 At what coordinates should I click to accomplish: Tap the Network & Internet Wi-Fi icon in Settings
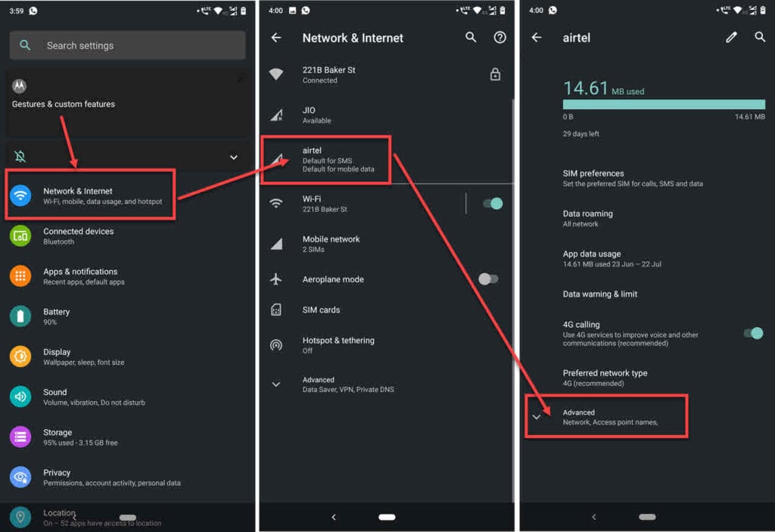[x=20, y=196]
